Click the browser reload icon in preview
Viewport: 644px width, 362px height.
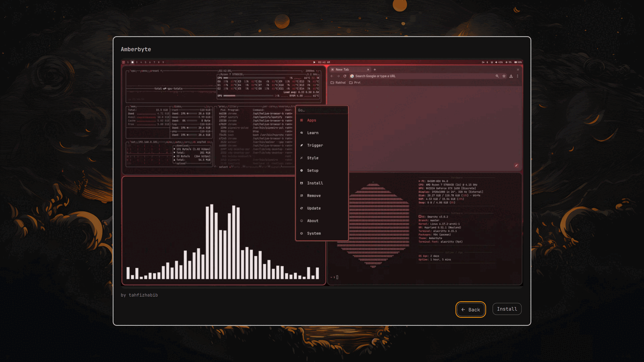coord(345,76)
